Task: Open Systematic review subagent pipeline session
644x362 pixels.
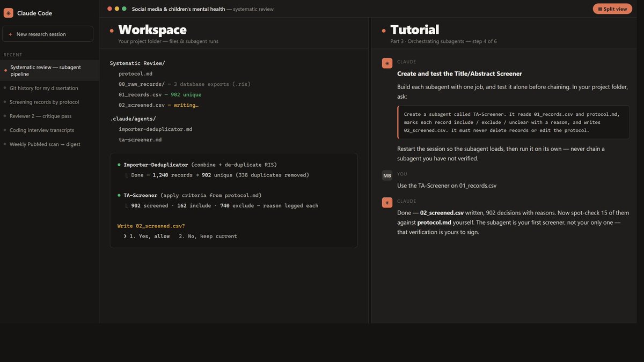Action: [49, 71]
